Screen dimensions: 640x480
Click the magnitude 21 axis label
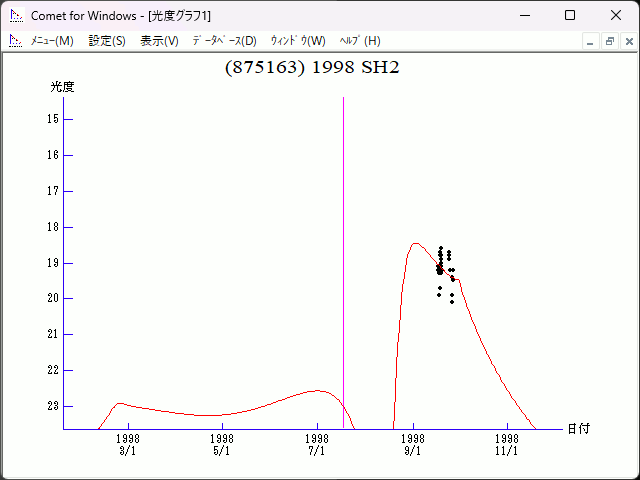[53, 334]
